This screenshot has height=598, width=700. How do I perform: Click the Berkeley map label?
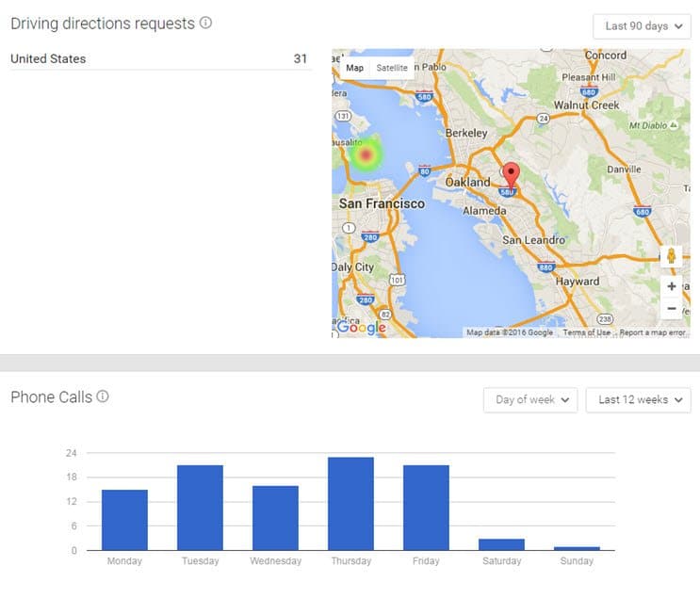[x=466, y=133]
